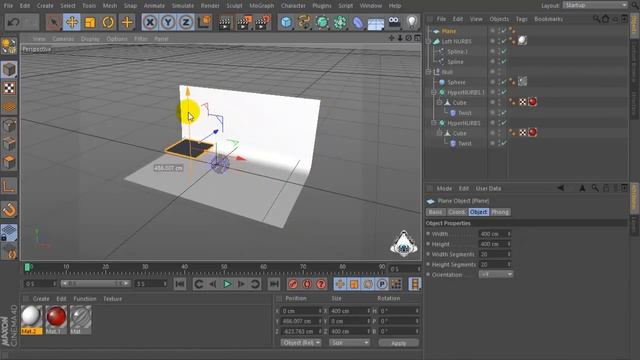Click the Undo arrow in the toolbar
The image size is (640, 360).
pyautogui.click(x=13, y=22)
